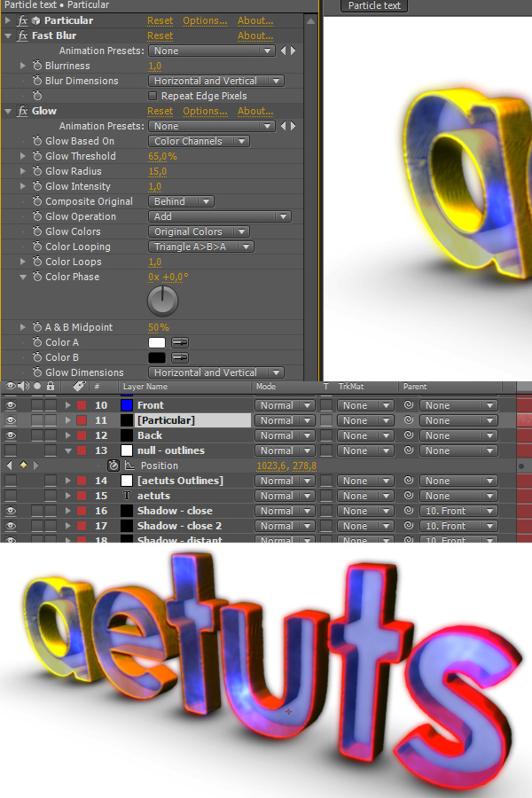Click the Glow Threshold value 65,0%
532x798 pixels.
pyautogui.click(x=162, y=156)
